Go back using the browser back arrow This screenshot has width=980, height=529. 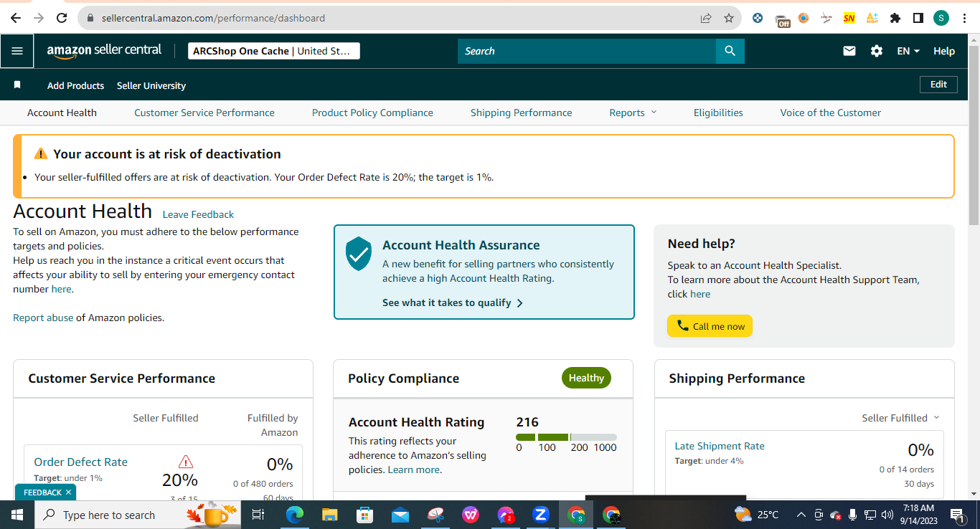(16, 18)
